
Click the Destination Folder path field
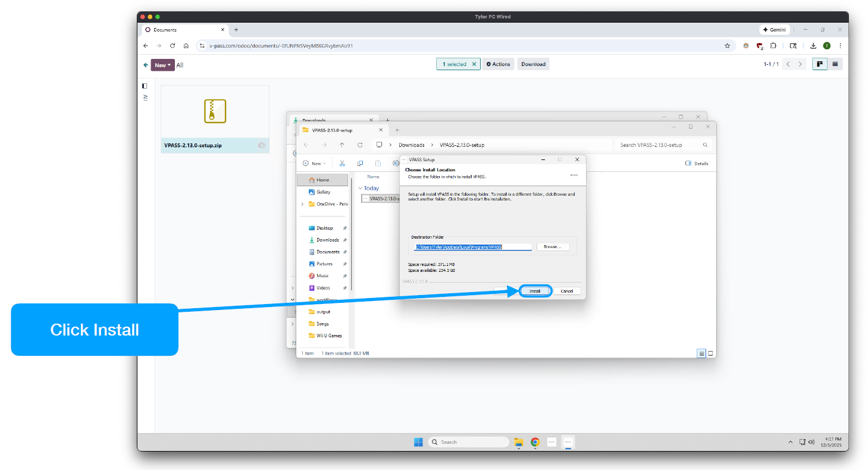[473, 246]
